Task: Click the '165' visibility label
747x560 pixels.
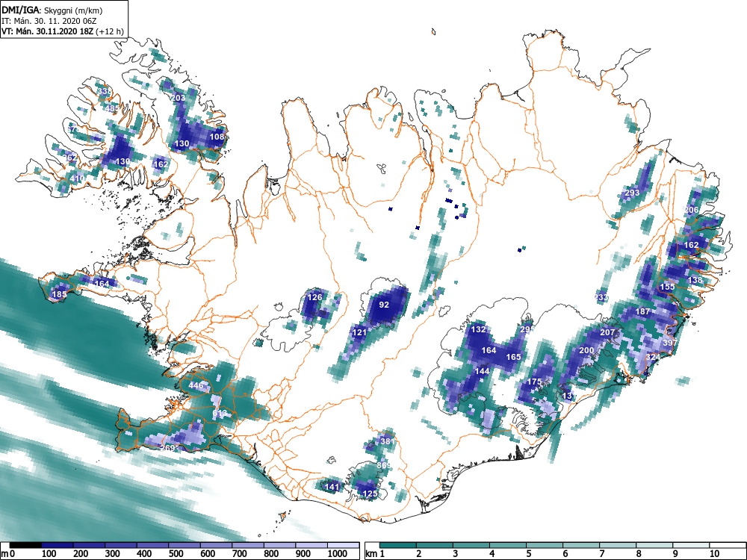Action: point(514,357)
